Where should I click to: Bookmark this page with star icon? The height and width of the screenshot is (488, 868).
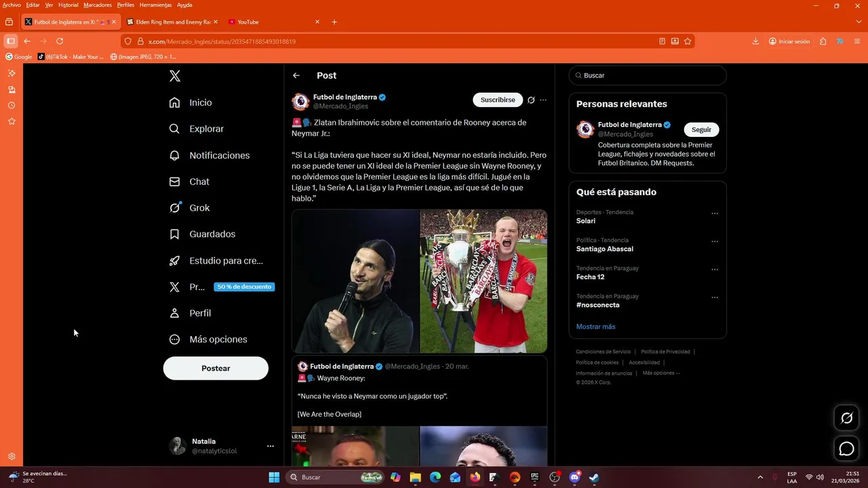(688, 41)
